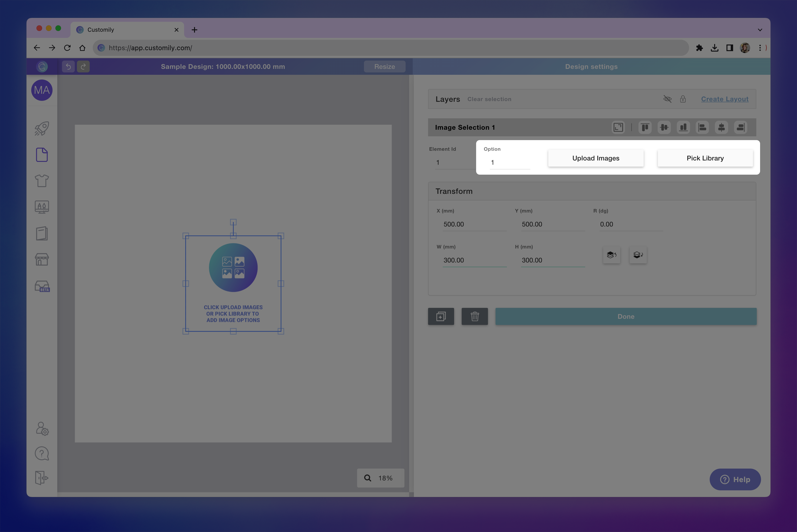Click the redo arrow in the top toolbar

tap(83, 66)
